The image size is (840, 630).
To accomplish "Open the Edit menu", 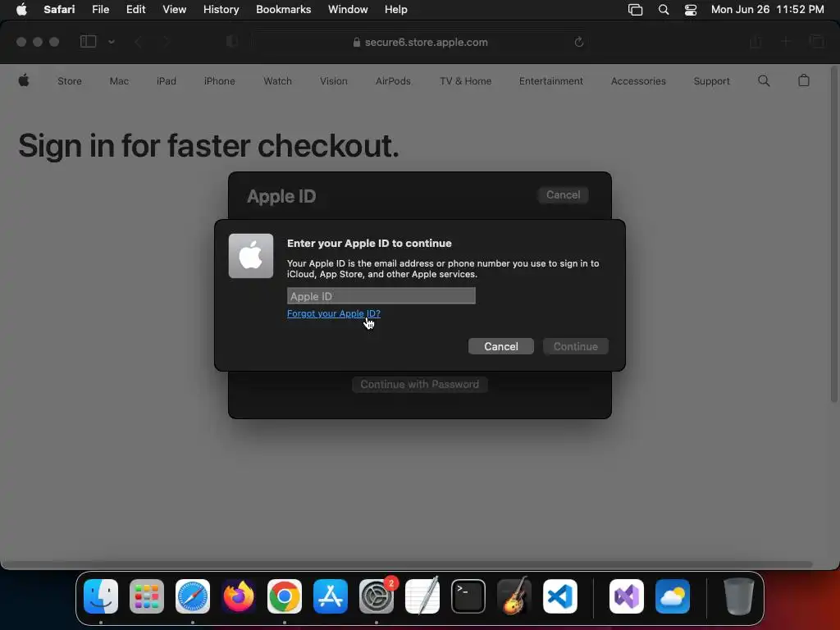I will click(x=135, y=9).
